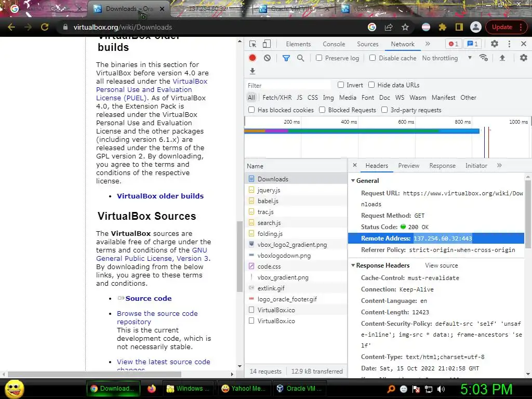The height and width of the screenshot is (399, 532).
Task: Switch to the Sources tab
Action: [x=367, y=44]
